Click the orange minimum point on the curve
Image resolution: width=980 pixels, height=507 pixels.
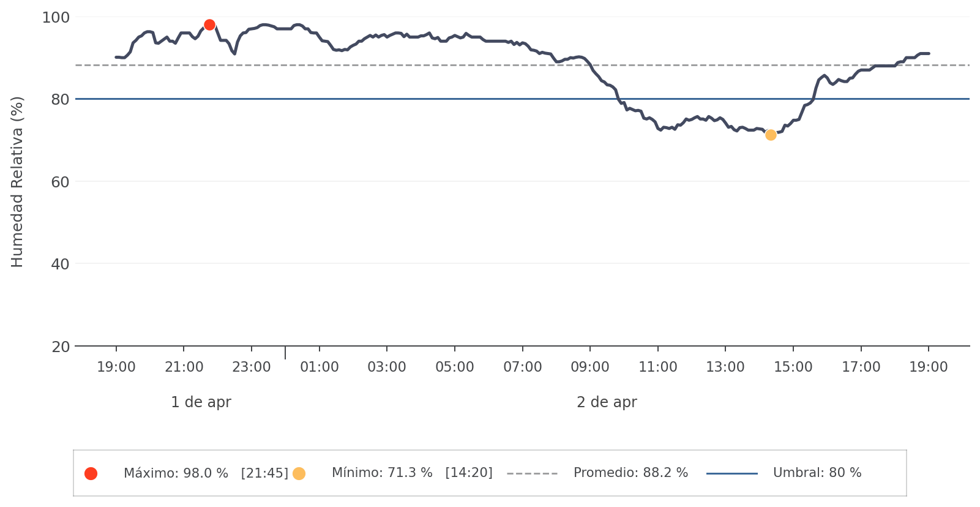click(x=771, y=135)
